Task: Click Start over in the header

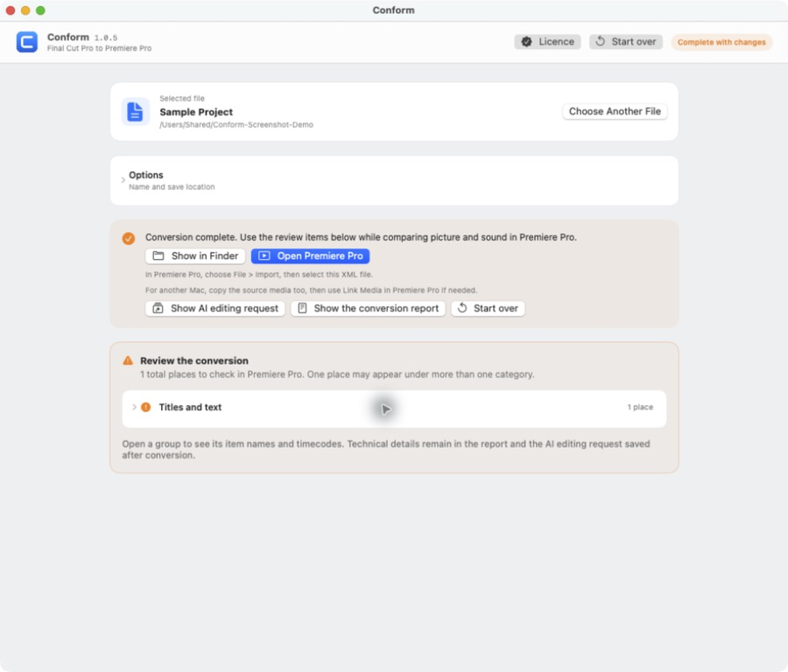Action: click(626, 42)
